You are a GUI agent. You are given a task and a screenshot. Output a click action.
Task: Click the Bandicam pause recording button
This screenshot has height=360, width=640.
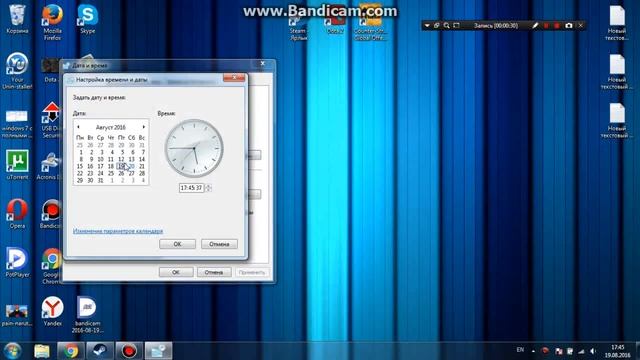click(546, 25)
